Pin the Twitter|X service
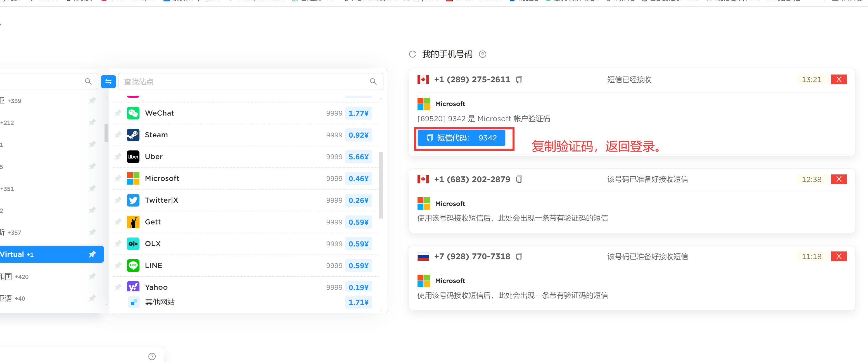The image size is (868, 362). click(x=118, y=200)
